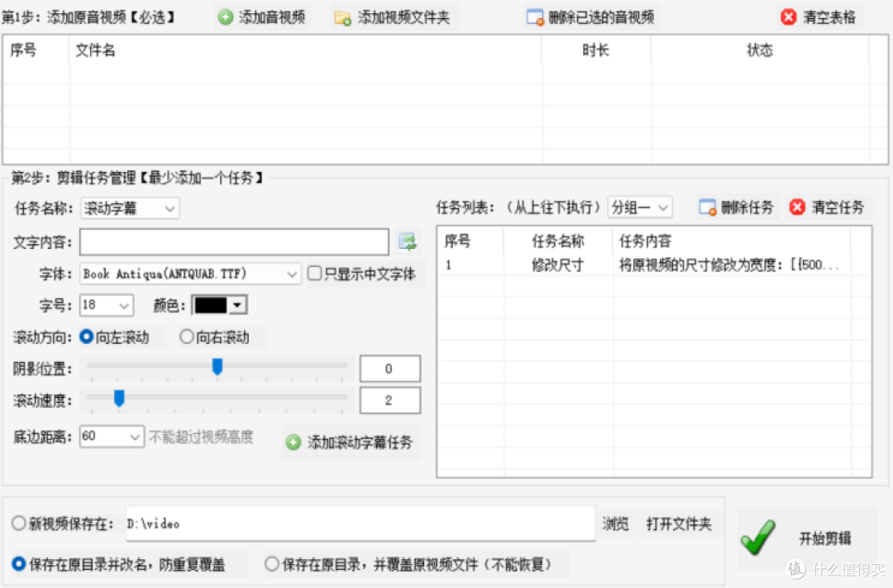This screenshot has width=893, height=588.
Task: Open the 分组一 task group dropdown
Action: [x=640, y=208]
